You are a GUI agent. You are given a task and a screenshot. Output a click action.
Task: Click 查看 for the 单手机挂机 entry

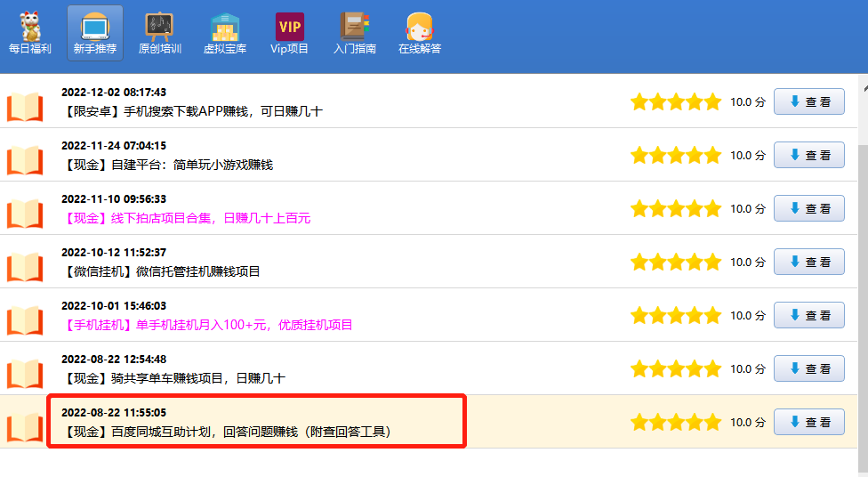point(808,315)
